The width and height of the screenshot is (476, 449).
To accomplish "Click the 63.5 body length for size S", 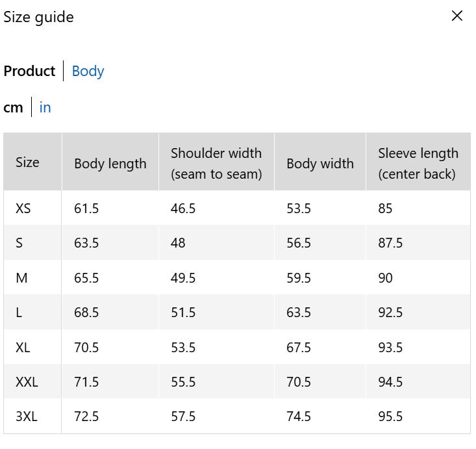I will (x=86, y=243).
